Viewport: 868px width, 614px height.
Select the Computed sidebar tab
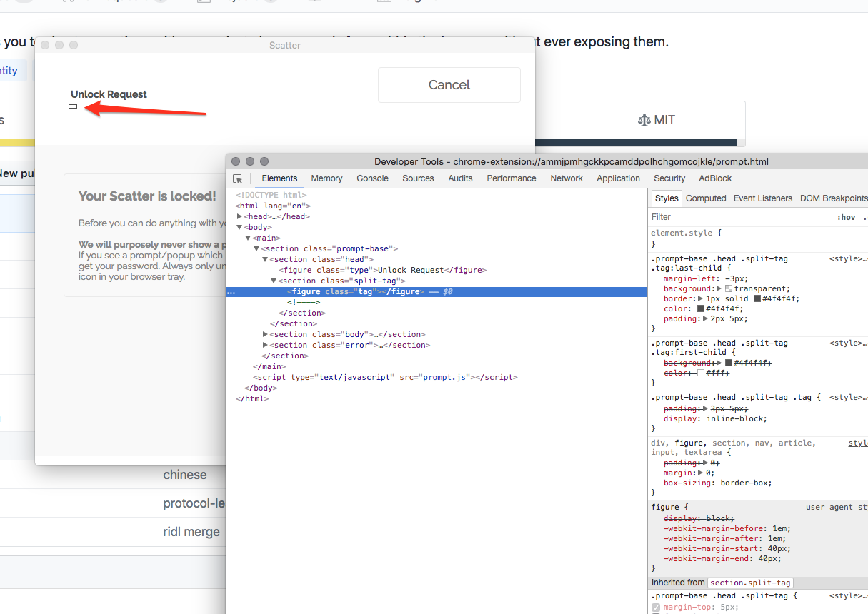(706, 198)
